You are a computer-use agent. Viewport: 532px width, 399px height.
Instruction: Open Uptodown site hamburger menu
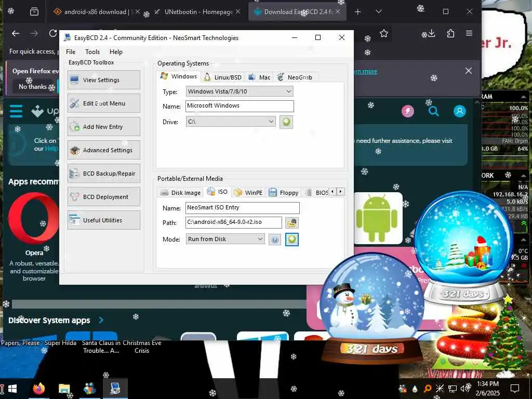tap(16, 111)
